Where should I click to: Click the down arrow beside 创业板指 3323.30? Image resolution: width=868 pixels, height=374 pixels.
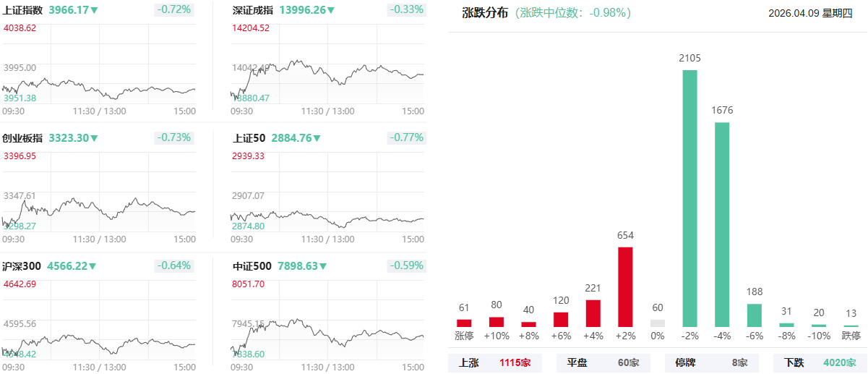coord(94,138)
